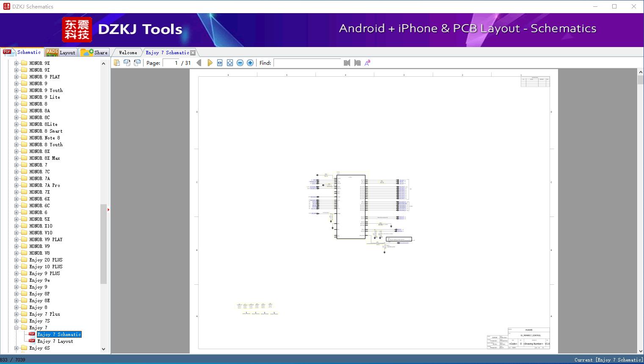This screenshot has height=364, width=644.
Task: Go to the previous page arrow
Action: point(199,63)
